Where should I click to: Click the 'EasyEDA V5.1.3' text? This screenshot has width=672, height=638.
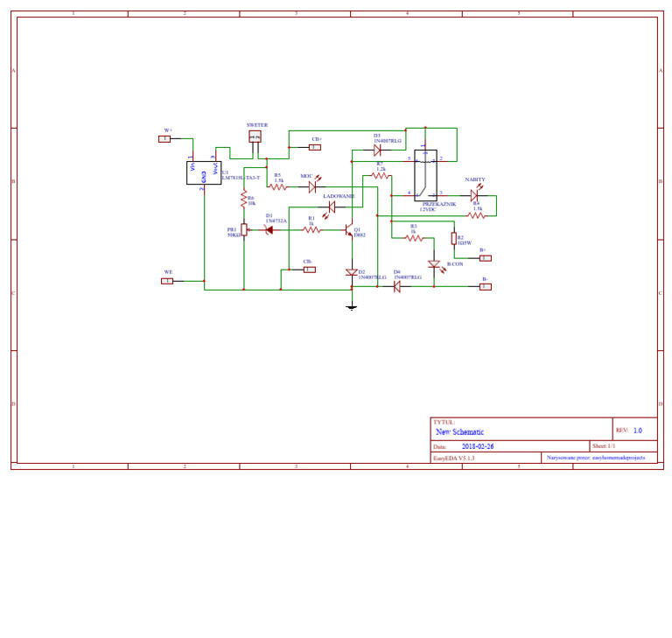[x=454, y=458]
